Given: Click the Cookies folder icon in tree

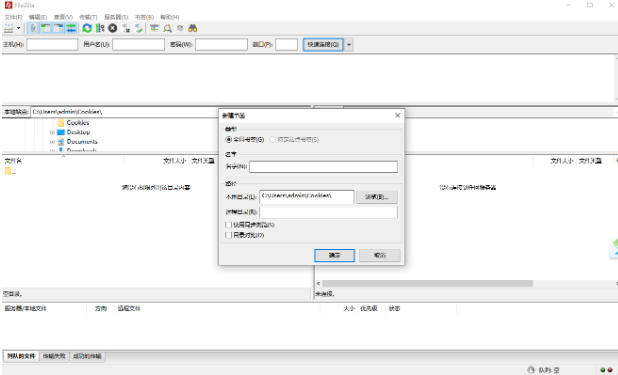Looking at the screenshot, I should [x=61, y=123].
